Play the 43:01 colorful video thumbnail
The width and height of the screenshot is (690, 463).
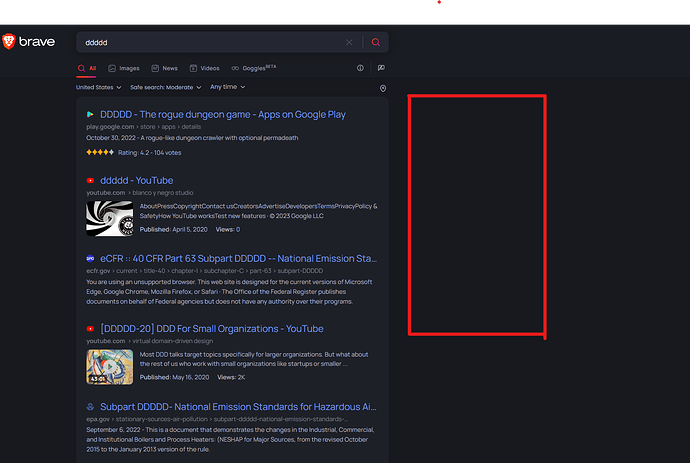(x=110, y=367)
